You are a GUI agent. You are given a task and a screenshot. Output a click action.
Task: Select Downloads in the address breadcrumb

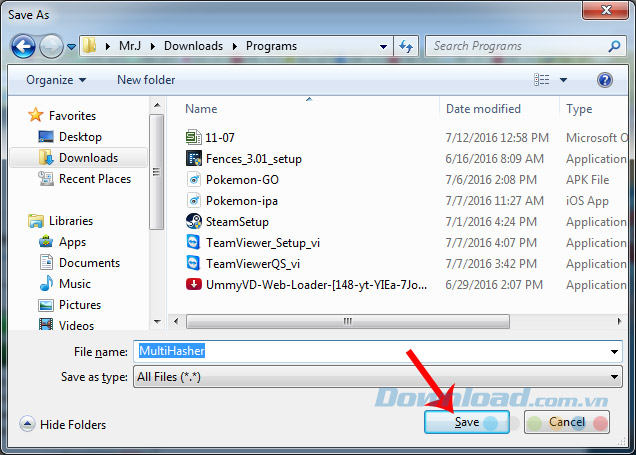click(193, 46)
